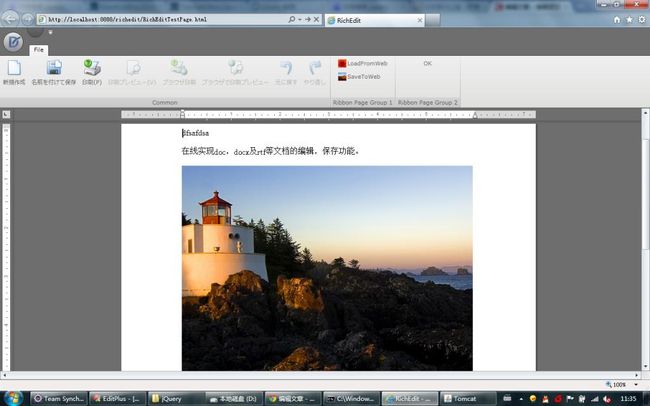Click the Print Preview (印刷プレビュー) icon
The width and height of the screenshot is (650, 406).
click(133, 68)
